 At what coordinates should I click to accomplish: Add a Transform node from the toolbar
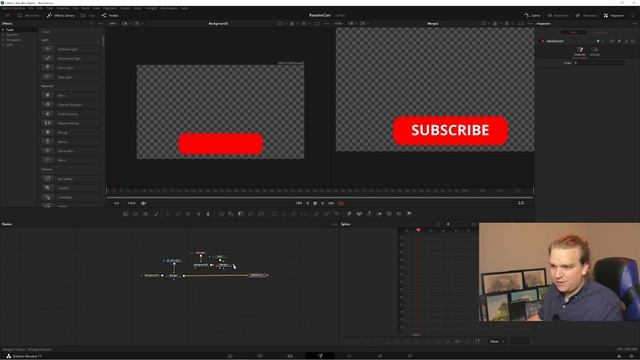(261, 213)
